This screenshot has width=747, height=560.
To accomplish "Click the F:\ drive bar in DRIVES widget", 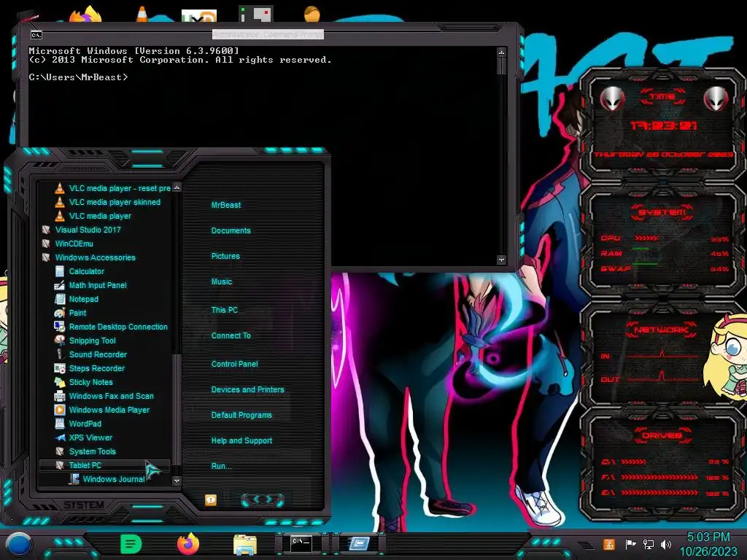I will 659,477.
